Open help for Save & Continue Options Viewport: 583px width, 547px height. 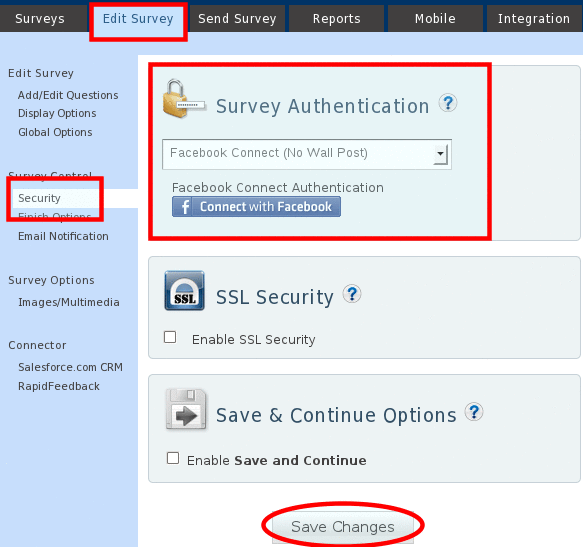[x=474, y=412]
